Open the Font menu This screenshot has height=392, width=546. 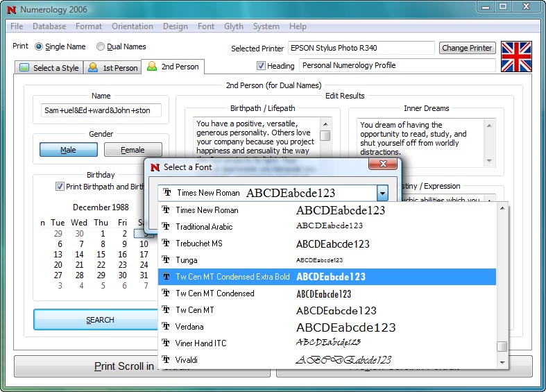tap(206, 26)
